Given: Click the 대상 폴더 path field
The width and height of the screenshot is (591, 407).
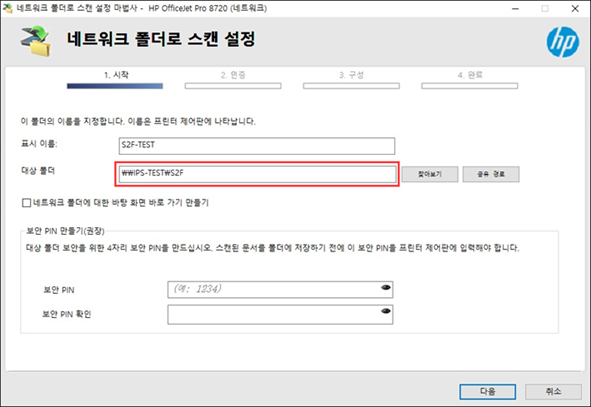Looking at the screenshot, I should tap(257, 174).
